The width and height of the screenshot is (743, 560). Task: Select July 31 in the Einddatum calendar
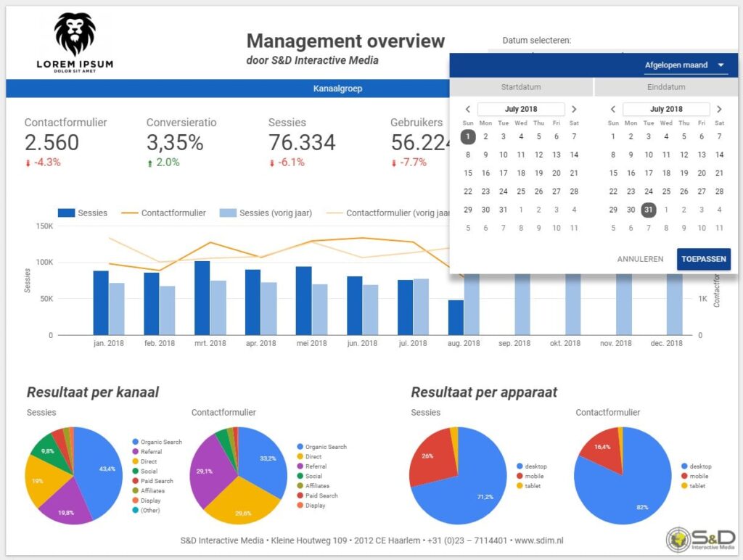(648, 209)
